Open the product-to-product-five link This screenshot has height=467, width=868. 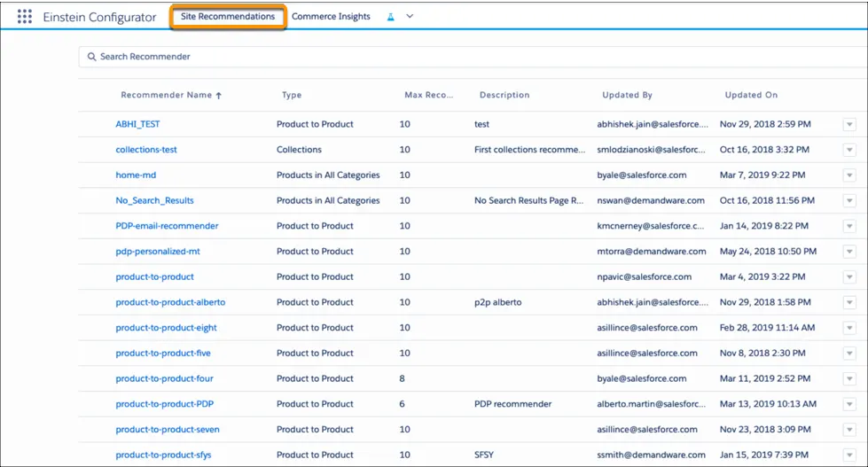(163, 353)
